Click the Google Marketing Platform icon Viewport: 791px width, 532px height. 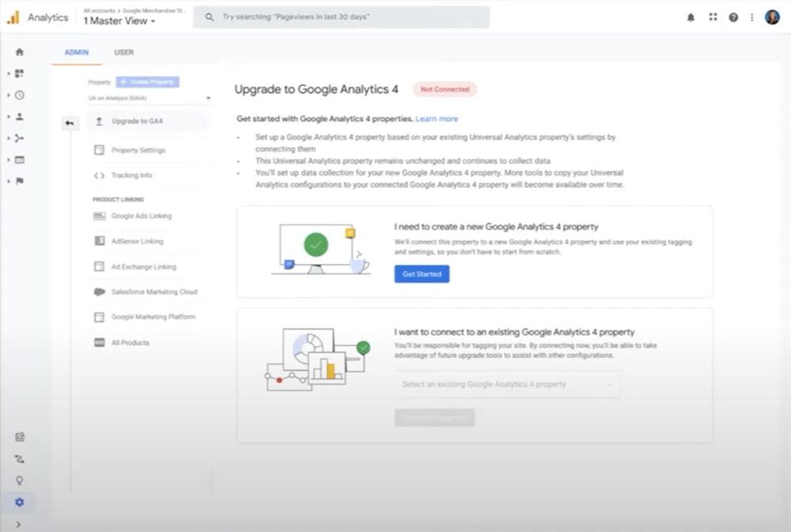click(100, 317)
